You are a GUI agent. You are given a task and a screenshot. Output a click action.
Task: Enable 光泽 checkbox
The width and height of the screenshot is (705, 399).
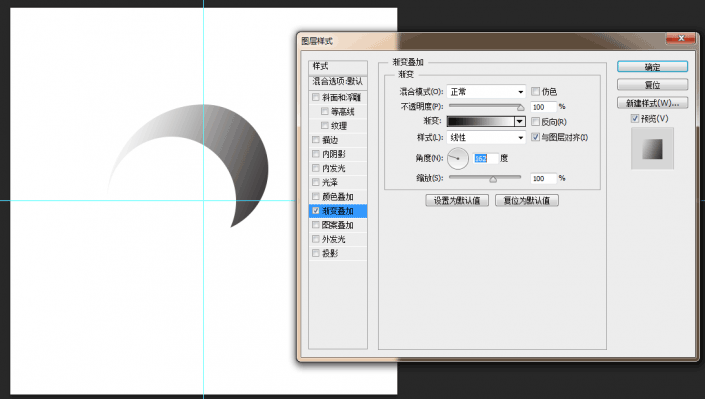316,182
